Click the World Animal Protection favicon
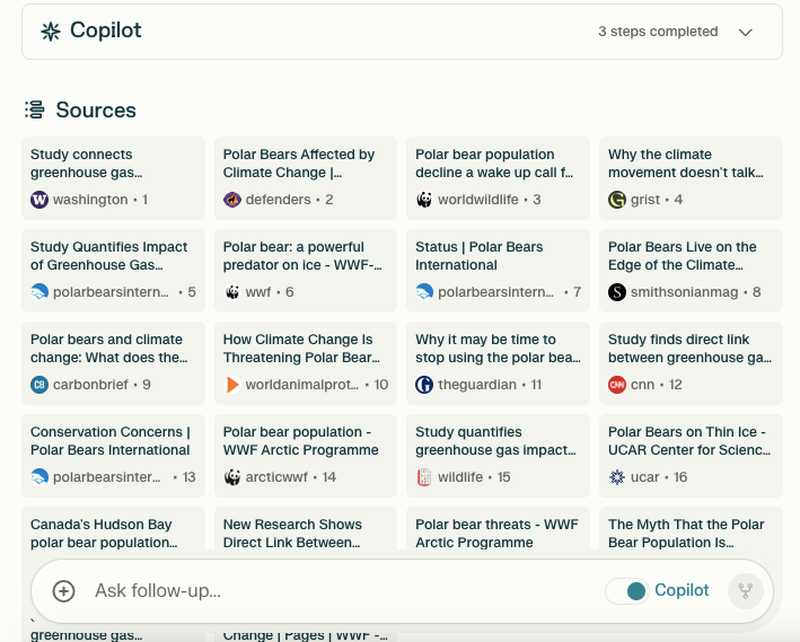The height and width of the screenshot is (642, 800). click(232, 385)
